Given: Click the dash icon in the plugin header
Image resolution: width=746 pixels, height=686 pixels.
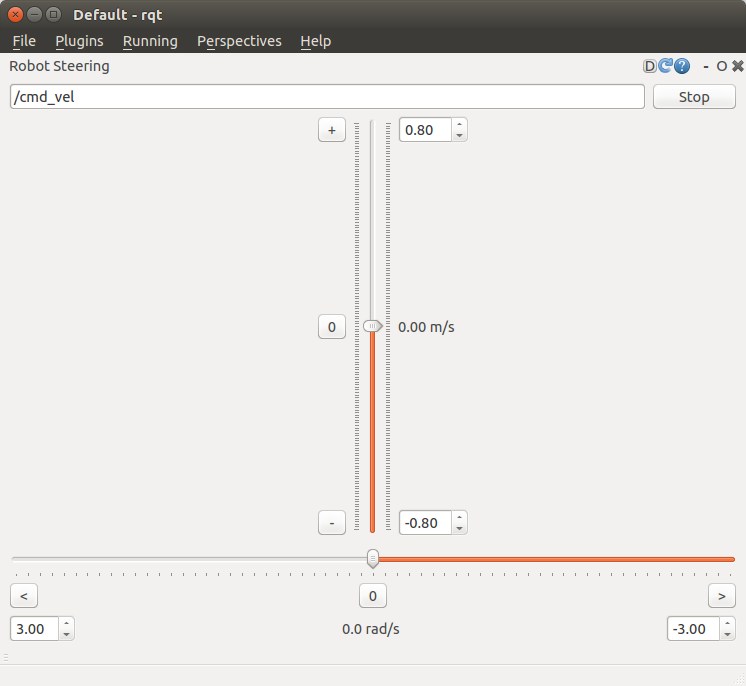Looking at the screenshot, I should click(x=705, y=66).
